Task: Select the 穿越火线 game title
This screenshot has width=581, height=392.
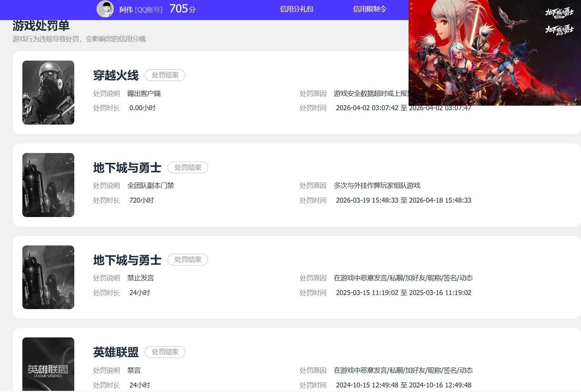Action: point(116,75)
